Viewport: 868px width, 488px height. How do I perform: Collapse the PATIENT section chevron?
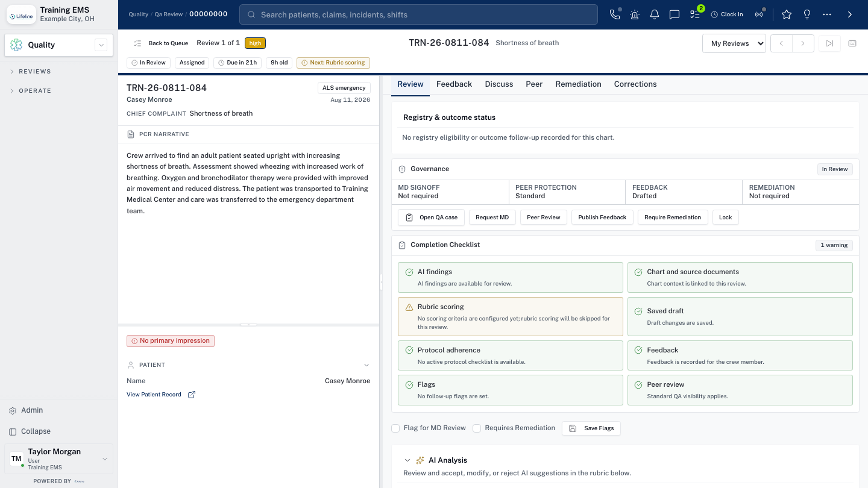tap(366, 365)
